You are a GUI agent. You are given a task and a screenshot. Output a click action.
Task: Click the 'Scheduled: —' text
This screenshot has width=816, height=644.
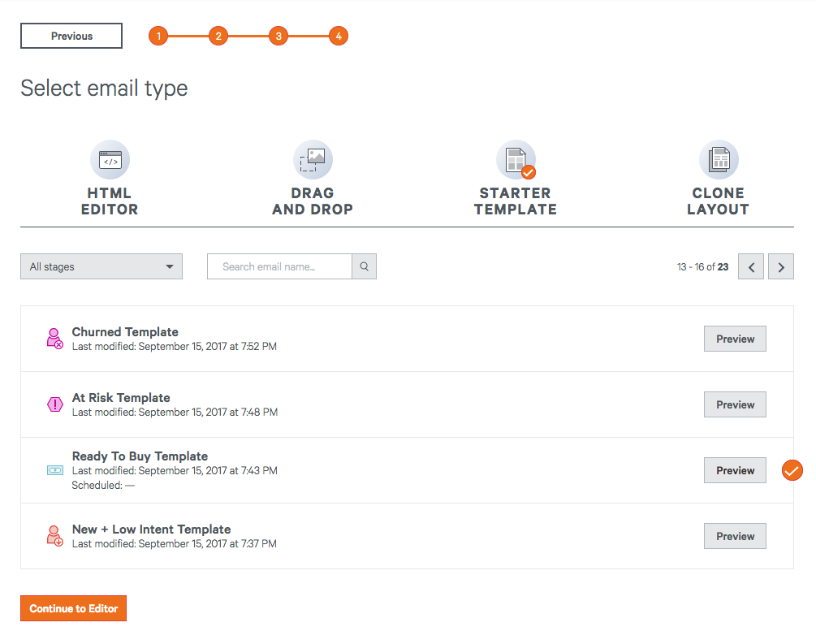[x=103, y=485]
